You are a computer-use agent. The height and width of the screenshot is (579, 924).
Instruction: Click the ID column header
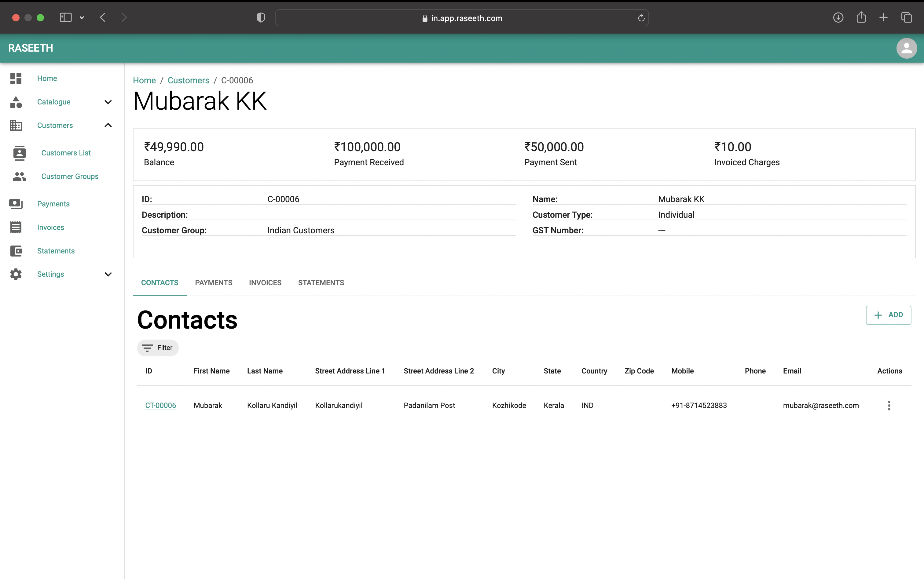148,371
